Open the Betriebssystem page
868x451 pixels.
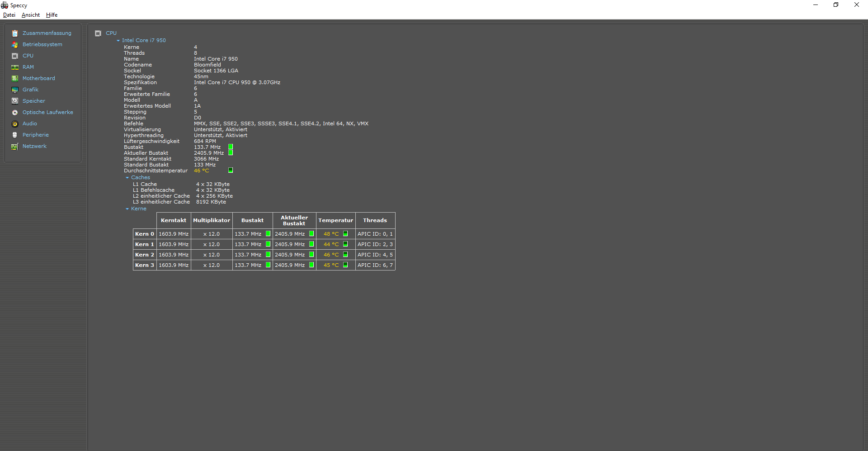click(42, 45)
